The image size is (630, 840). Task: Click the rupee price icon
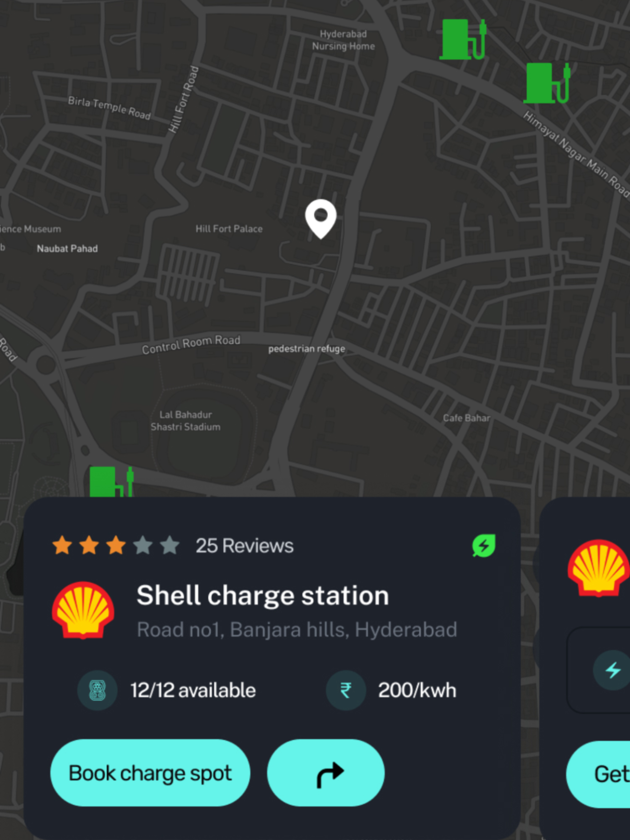(x=346, y=690)
